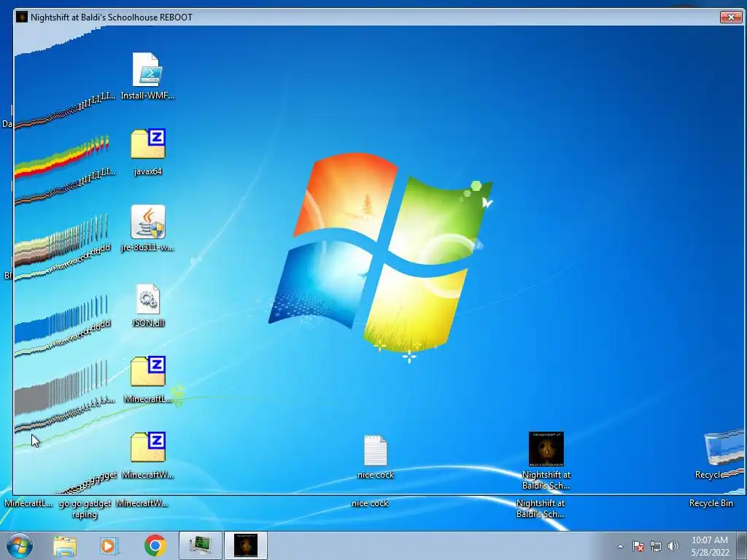
Task: Open the Windows Start menu orb
Action: click(x=20, y=545)
